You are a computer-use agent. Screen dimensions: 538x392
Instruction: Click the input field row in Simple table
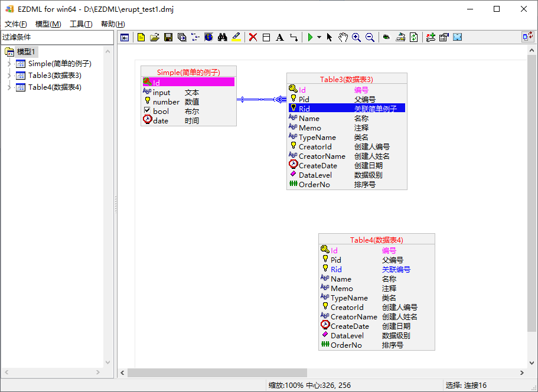(188, 93)
